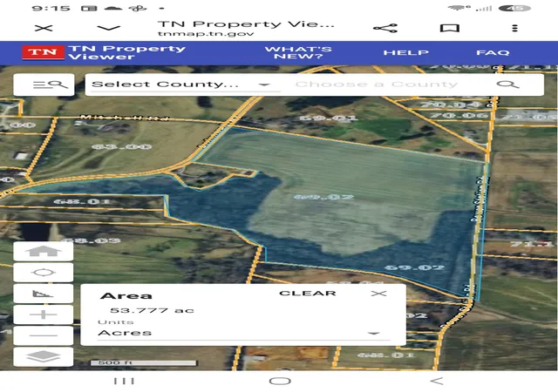
Task: Expand the browser tab chevron down
Action: [x=108, y=28]
